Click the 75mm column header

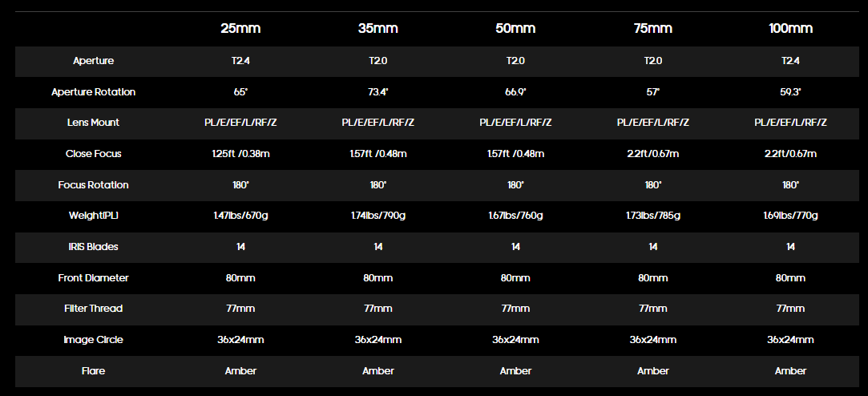click(653, 29)
